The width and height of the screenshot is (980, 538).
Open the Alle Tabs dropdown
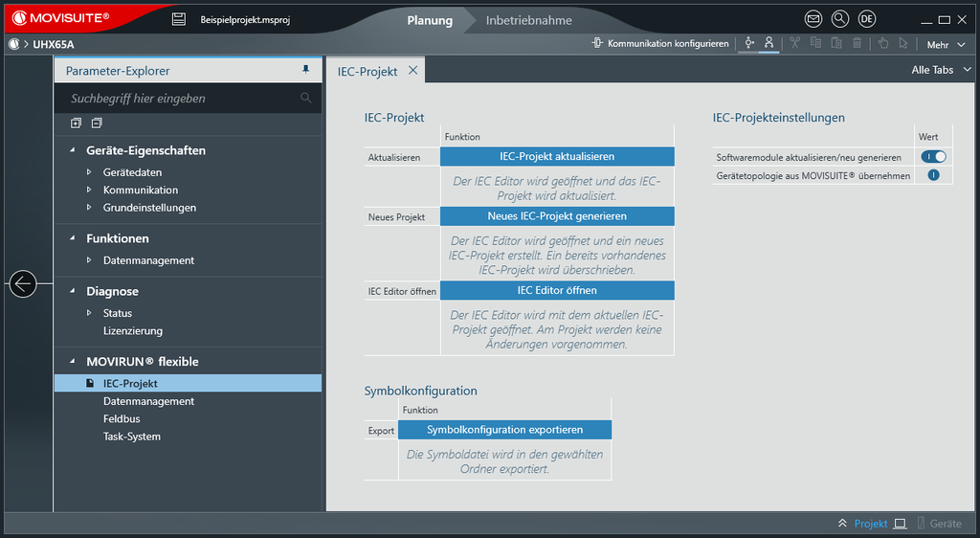[x=942, y=70]
